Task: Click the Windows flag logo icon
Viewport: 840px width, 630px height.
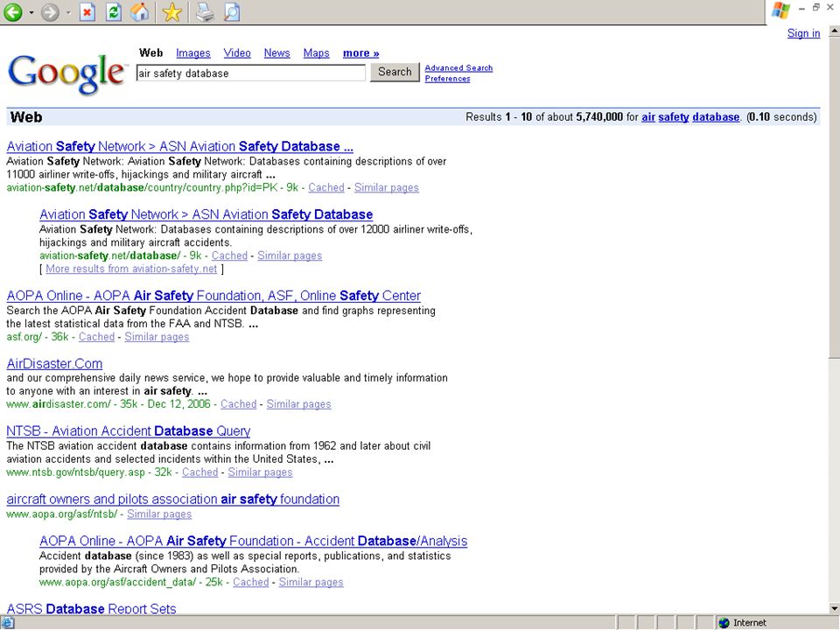Action: (780, 10)
